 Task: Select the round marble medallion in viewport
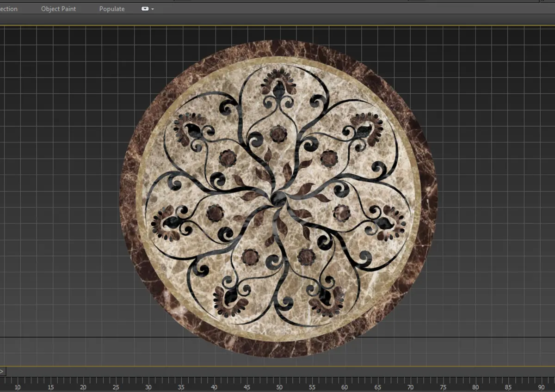[278, 199]
